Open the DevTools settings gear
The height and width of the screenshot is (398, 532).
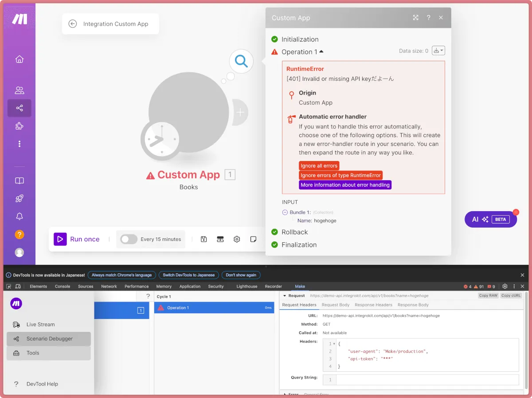505,287
